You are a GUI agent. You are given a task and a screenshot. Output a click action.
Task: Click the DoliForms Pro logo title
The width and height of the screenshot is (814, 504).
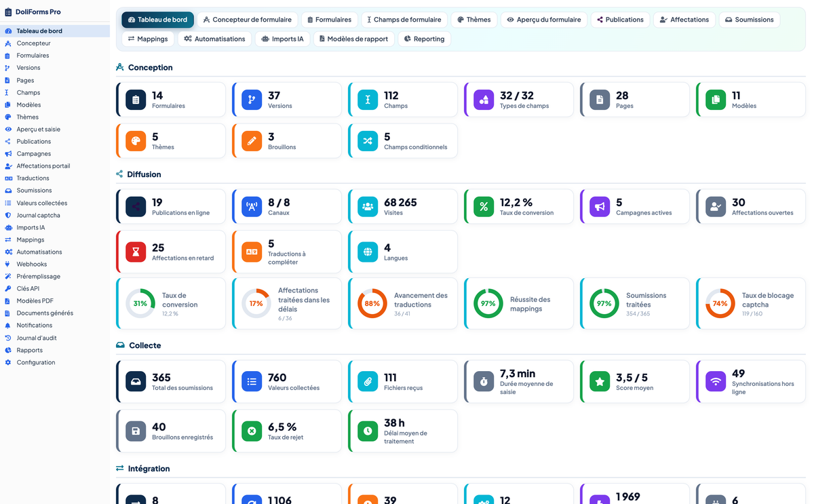(x=38, y=12)
